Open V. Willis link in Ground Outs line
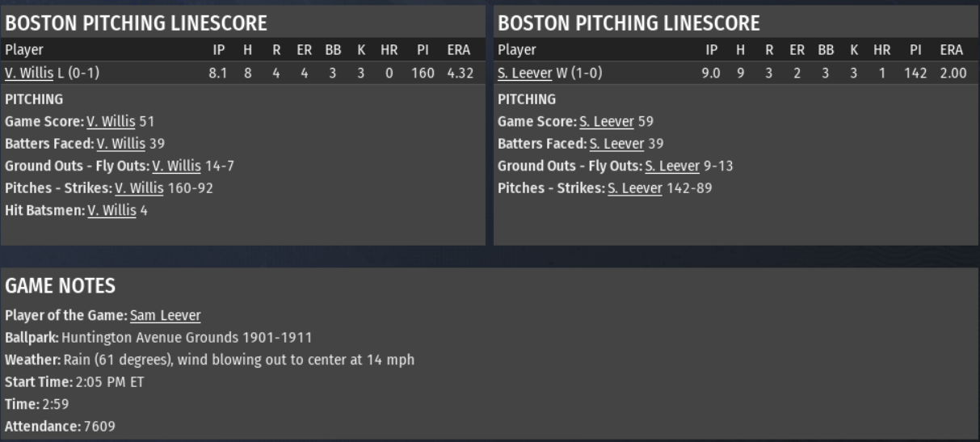 (176, 166)
